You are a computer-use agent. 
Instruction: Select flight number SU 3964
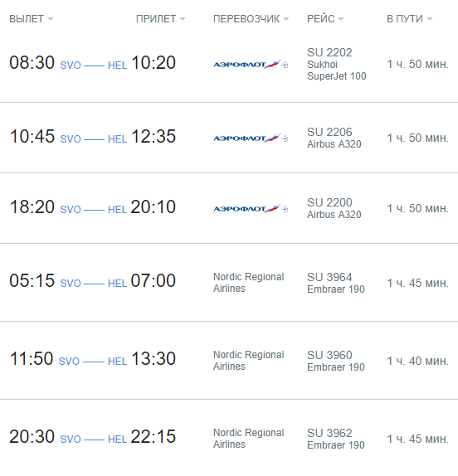[x=329, y=277]
